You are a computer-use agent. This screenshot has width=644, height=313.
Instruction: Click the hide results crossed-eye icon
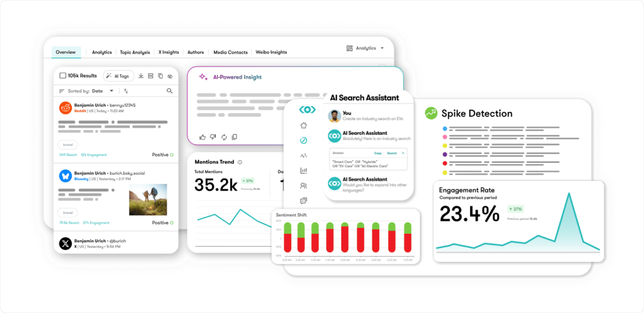170,76
